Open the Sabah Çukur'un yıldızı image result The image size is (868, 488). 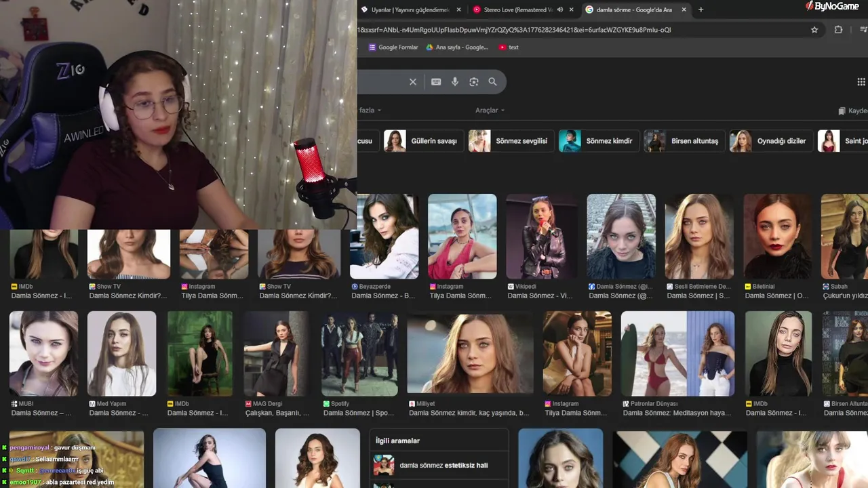[x=844, y=237]
